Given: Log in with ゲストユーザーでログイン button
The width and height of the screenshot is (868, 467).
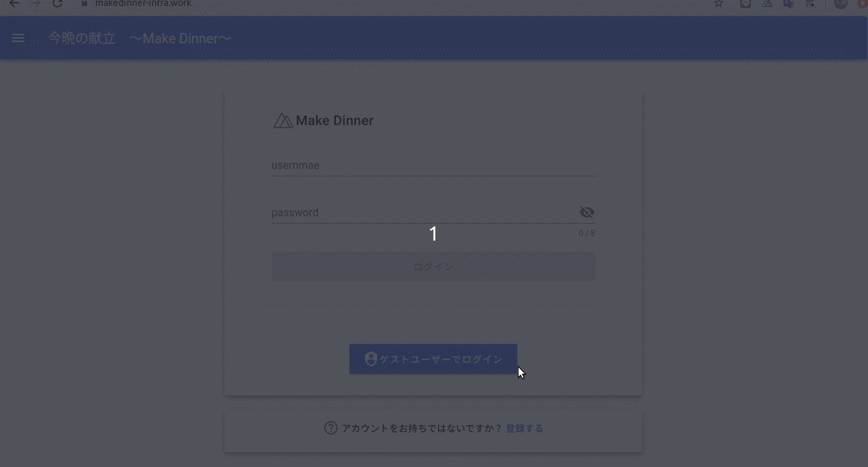Looking at the screenshot, I should point(433,359).
